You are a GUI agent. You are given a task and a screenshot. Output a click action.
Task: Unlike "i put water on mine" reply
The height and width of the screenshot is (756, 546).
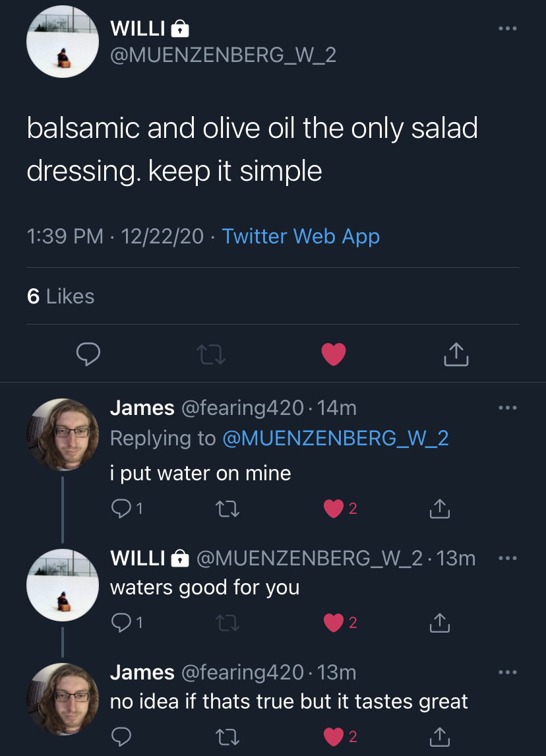point(335,508)
